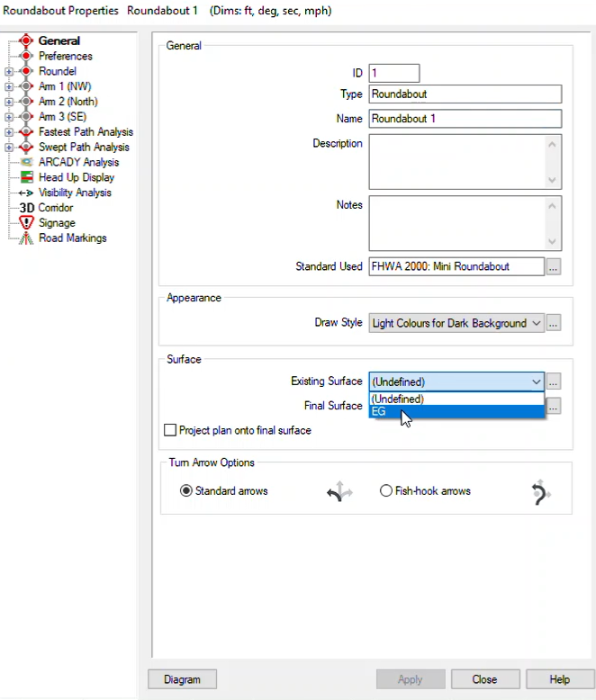The width and height of the screenshot is (596, 700).
Task: Click the fish-hook arrows preview icon
Action: point(540,492)
